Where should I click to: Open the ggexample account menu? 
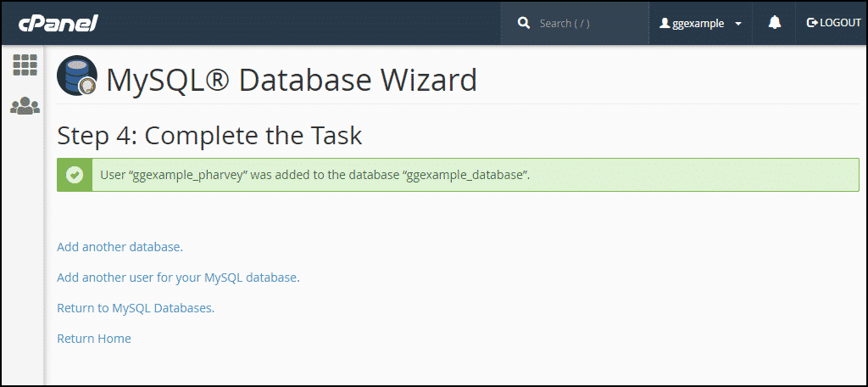(x=698, y=24)
